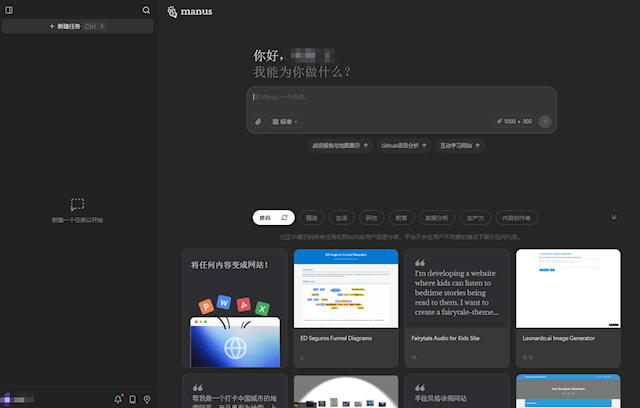Expand category list with double chevron
This screenshot has width=640, height=408.
[613, 216]
